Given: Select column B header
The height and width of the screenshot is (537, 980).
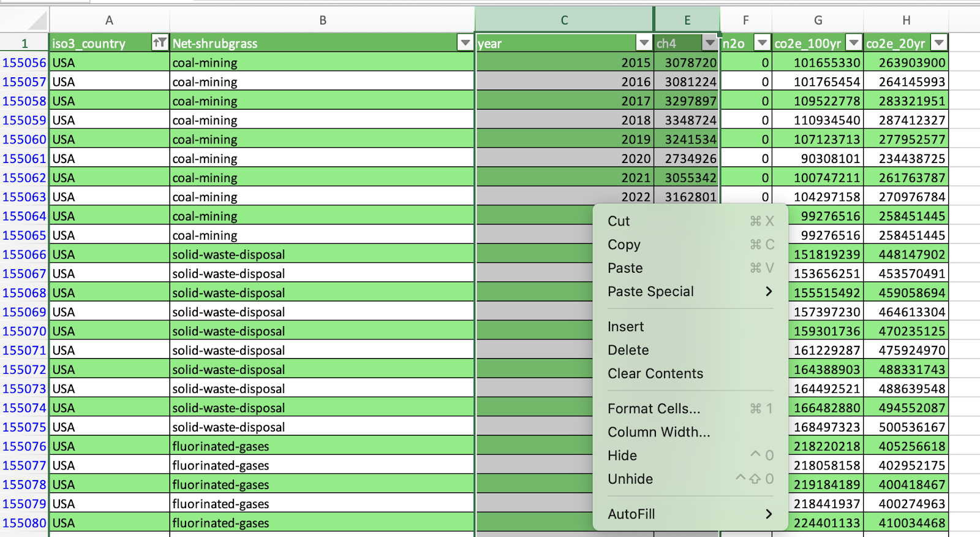Looking at the screenshot, I should click(322, 20).
